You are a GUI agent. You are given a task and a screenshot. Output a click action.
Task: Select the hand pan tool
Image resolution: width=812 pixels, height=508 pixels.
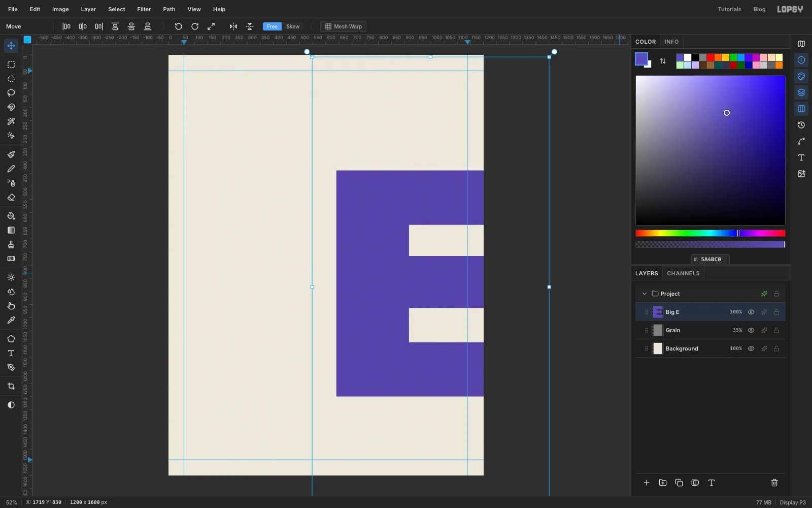point(11,306)
